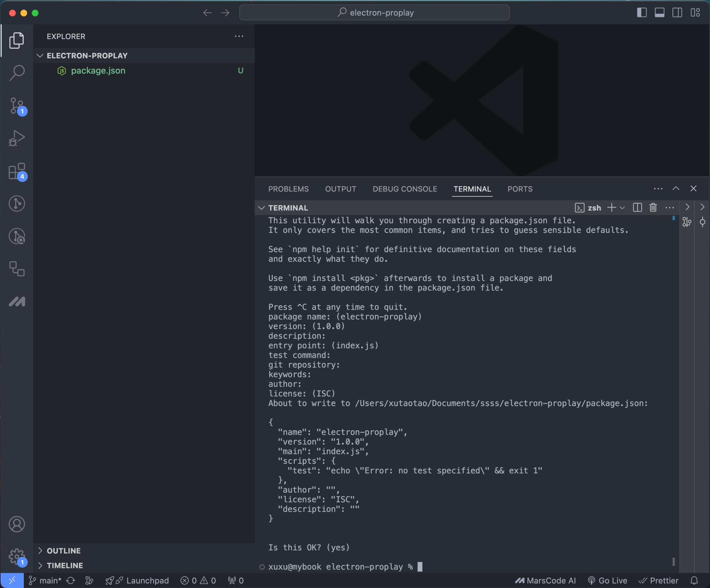Open the launch profile dropdown arrow
This screenshot has height=588, width=710.
point(622,208)
